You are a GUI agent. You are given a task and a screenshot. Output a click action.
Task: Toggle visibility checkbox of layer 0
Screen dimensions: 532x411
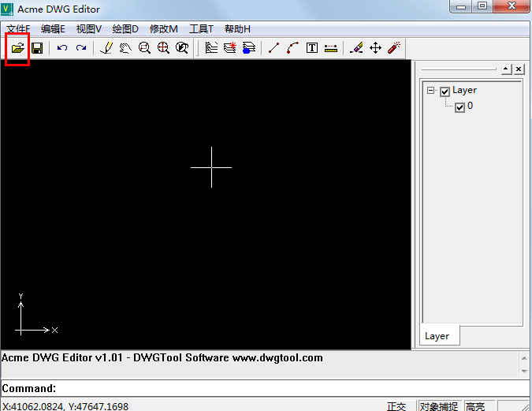459,107
